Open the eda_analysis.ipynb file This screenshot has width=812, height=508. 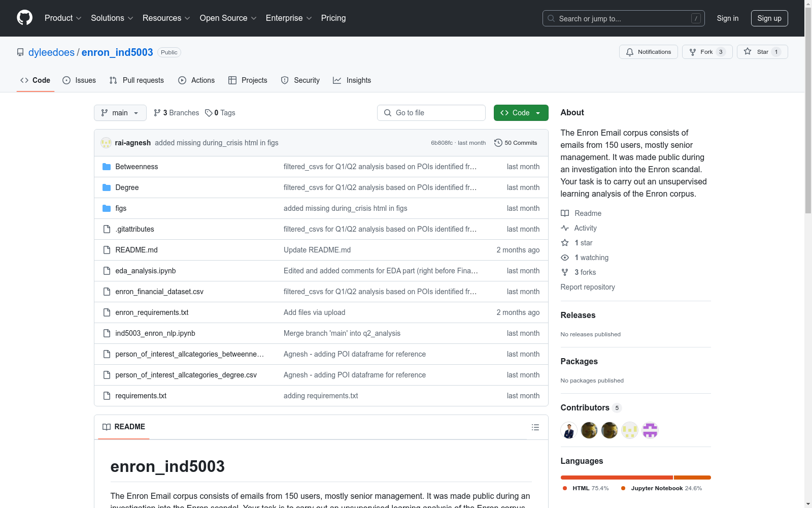point(146,271)
